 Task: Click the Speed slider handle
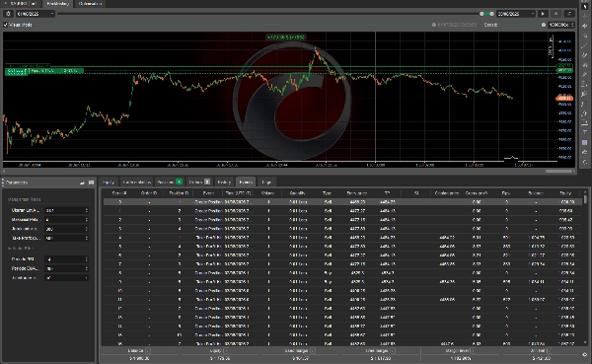544,25
